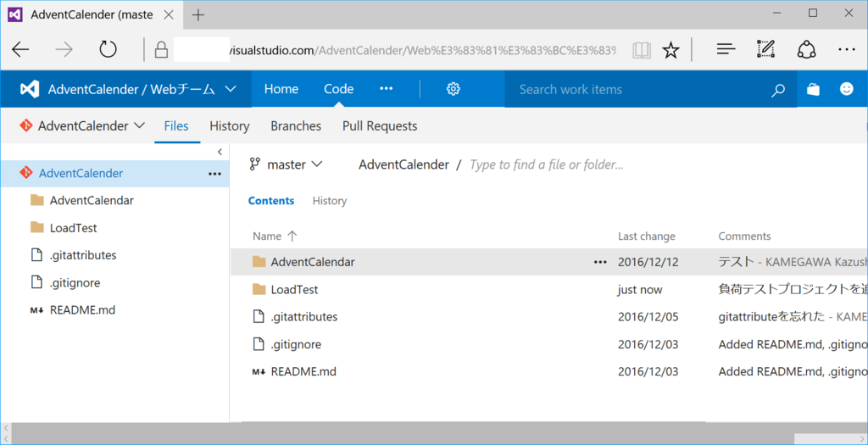868x445 pixels.
Task: Click the Visual Studio logo in header
Action: (x=30, y=89)
